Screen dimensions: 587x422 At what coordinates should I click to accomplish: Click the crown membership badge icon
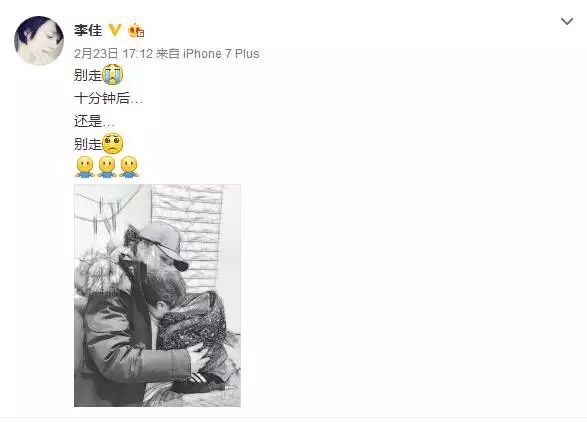136,30
